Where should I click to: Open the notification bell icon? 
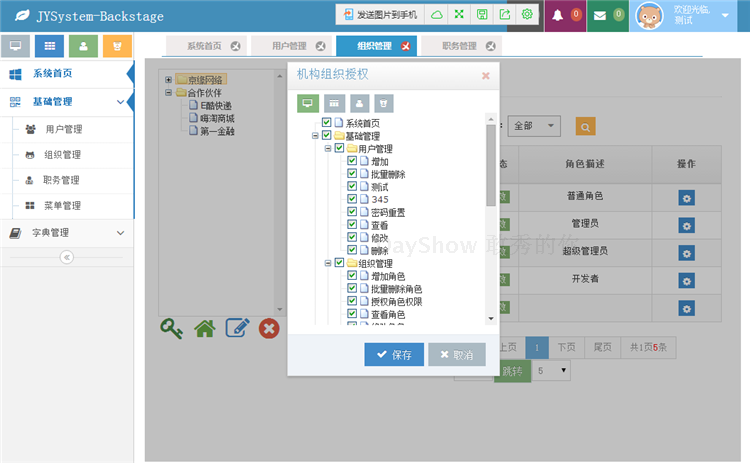click(558, 15)
